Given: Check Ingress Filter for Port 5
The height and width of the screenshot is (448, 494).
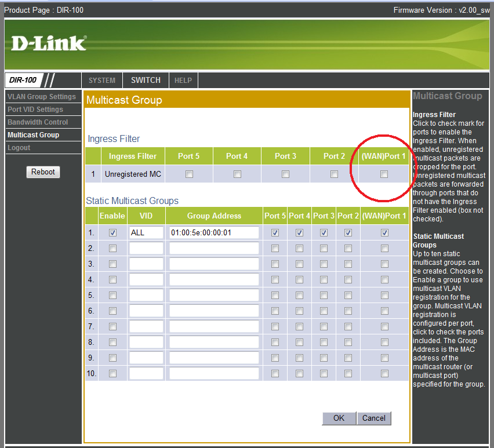Looking at the screenshot, I should (188, 174).
